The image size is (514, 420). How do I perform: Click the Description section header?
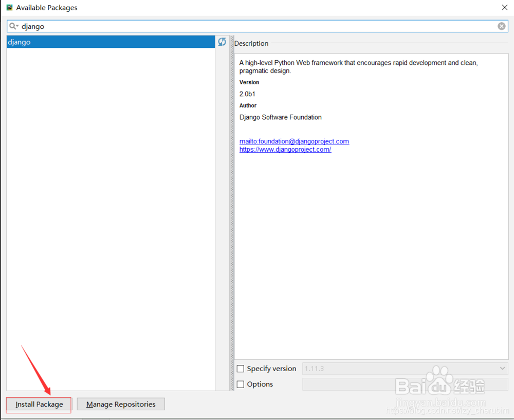(251, 43)
